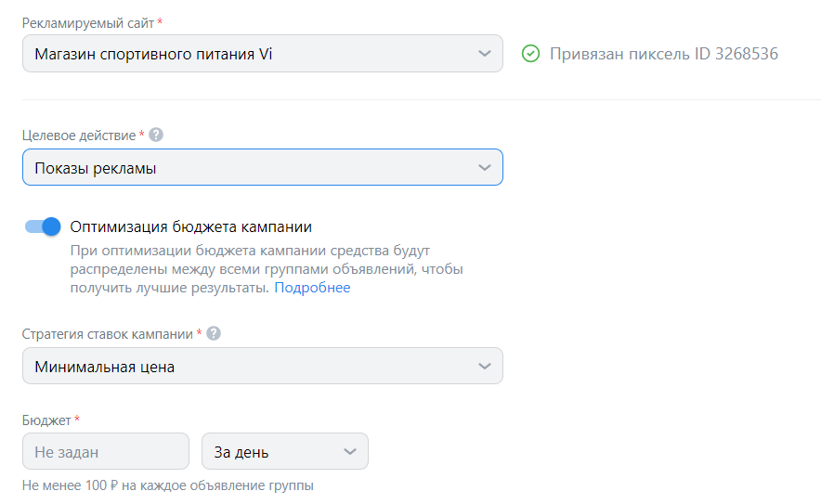Open the Подробнее link
821x504 pixels.
pyautogui.click(x=312, y=288)
